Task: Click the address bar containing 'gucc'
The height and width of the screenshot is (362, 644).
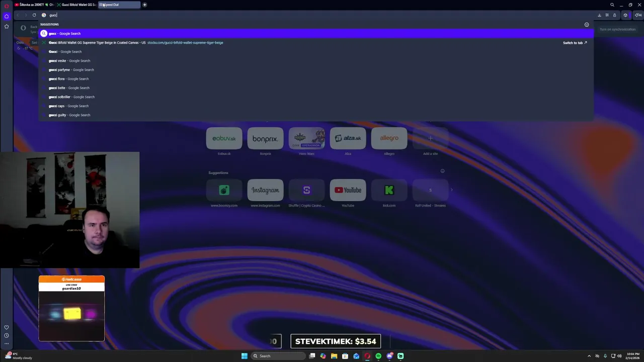Action: [x=317, y=15]
